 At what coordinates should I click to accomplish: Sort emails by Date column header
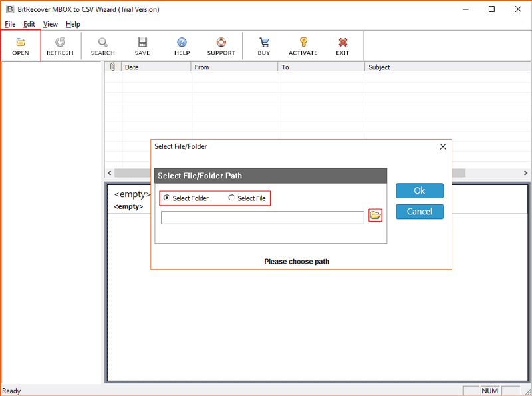156,67
